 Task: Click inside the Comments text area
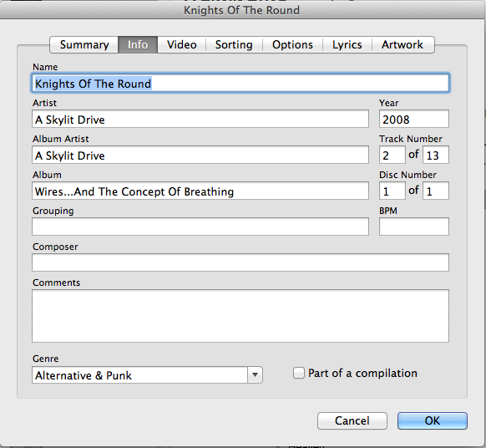click(240, 316)
